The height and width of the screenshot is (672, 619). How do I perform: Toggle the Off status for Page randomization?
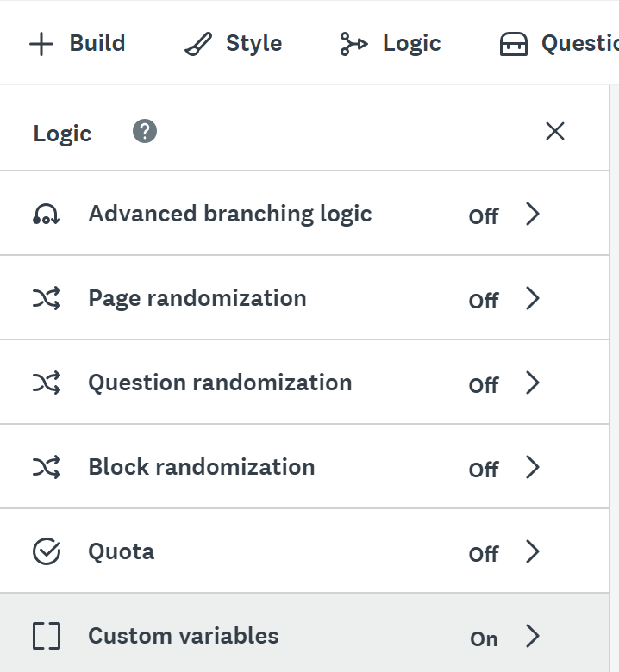click(x=484, y=301)
